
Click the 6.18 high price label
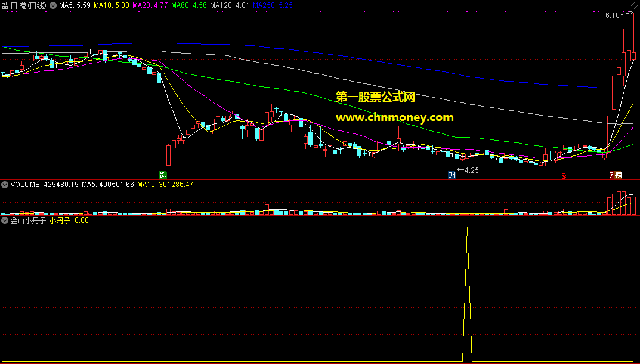(x=612, y=15)
